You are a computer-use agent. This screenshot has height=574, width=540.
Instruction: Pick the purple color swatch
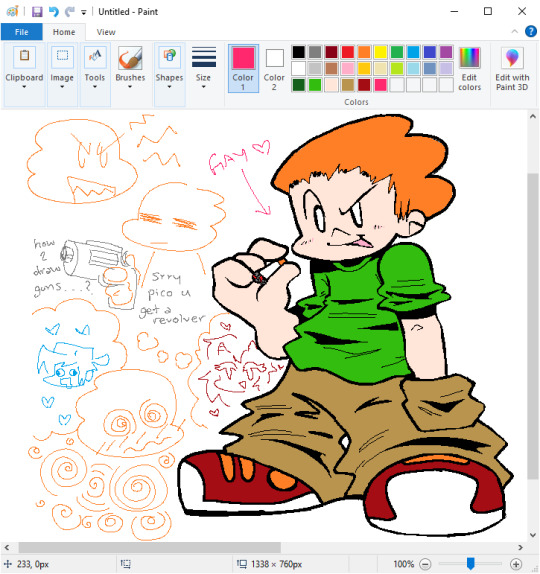click(x=446, y=52)
